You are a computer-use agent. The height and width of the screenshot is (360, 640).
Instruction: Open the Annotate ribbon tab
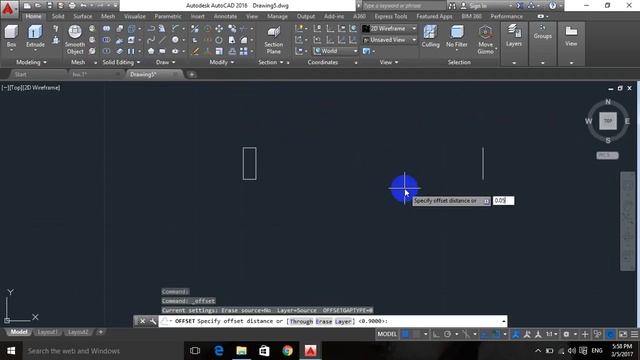(225, 16)
